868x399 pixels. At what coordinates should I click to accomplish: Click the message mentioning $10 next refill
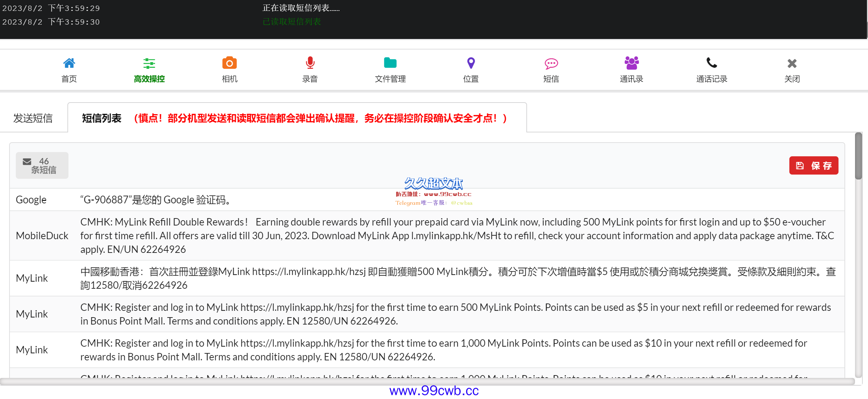(444, 350)
